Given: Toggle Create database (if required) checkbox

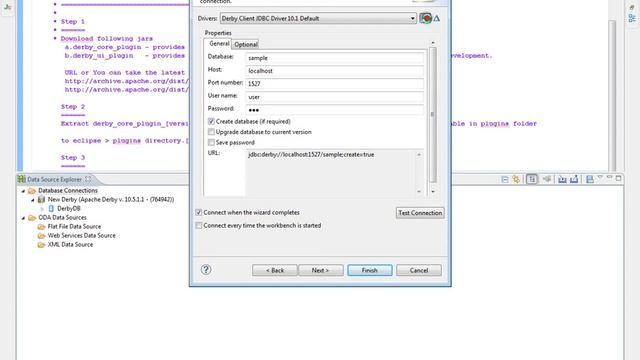Looking at the screenshot, I should [x=211, y=121].
